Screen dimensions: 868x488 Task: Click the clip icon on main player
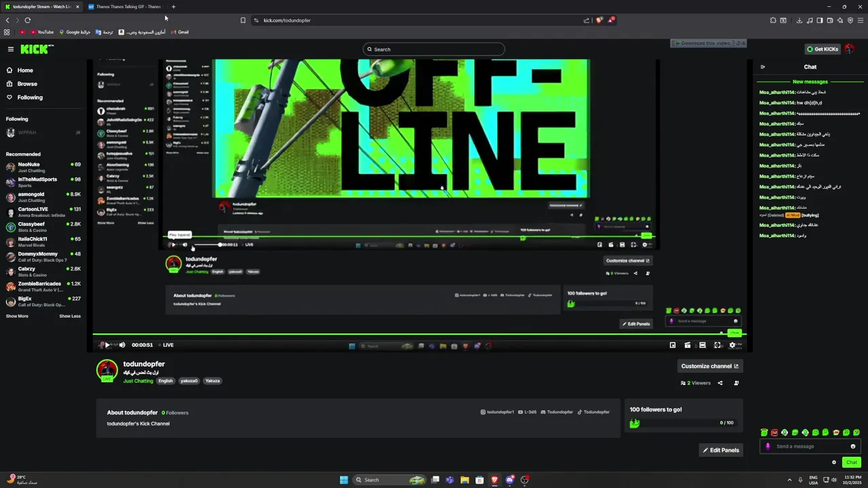688,345
